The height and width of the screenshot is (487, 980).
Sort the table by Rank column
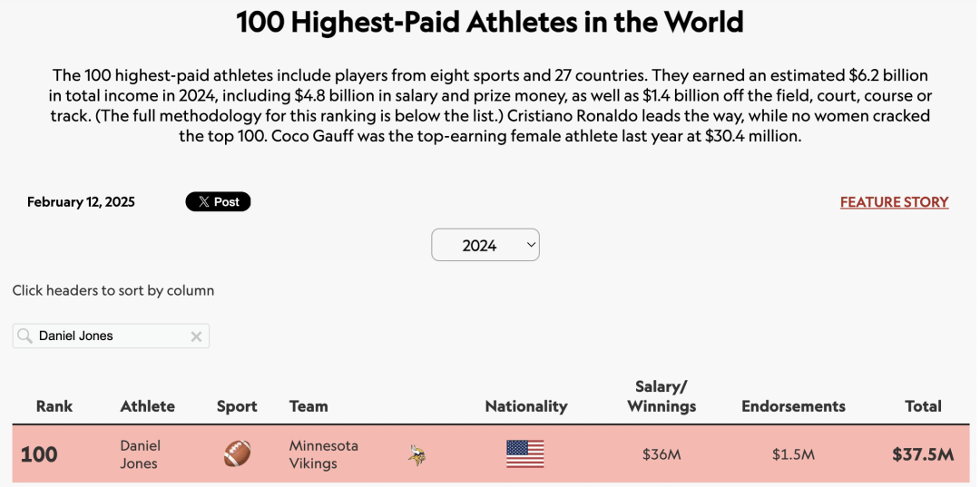54,406
